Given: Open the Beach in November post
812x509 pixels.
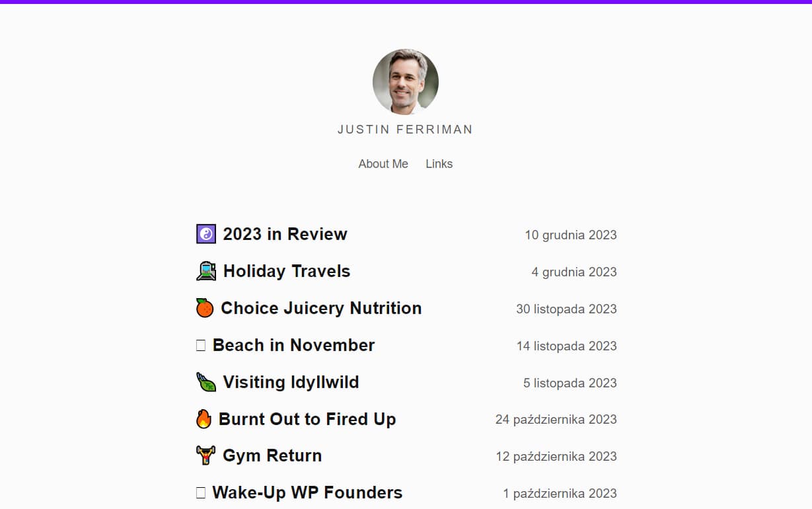Looking at the screenshot, I should tap(293, 345).
